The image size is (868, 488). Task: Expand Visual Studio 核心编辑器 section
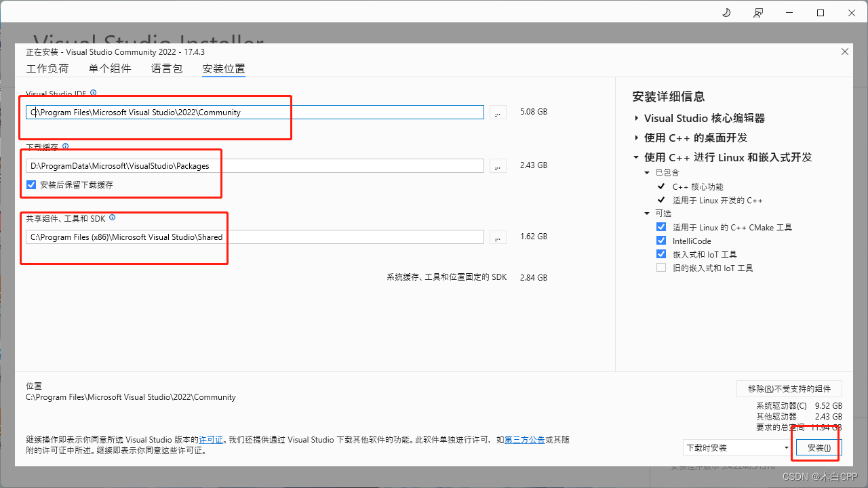pyautogui.click(x=637, y=118)
